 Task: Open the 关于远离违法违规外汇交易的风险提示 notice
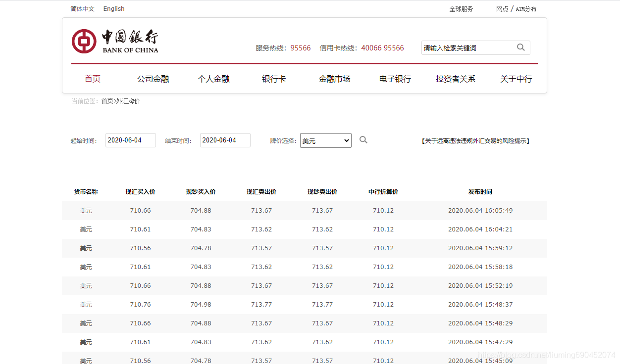[x=476, y=140]
